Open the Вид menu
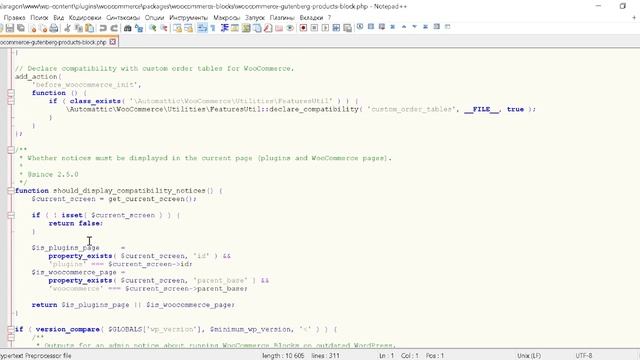The image size is (640, 360). pos(59,18)
